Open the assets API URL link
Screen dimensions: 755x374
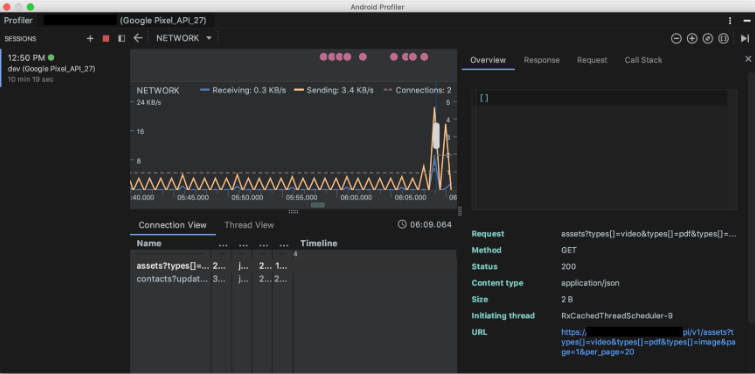pos(648,342)
